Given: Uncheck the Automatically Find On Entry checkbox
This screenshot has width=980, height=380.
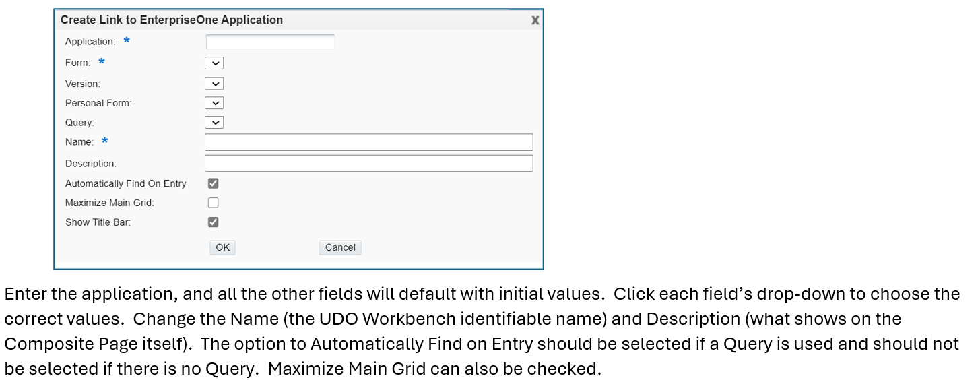Looking at the screenshot, I should [x=214, y=183].
